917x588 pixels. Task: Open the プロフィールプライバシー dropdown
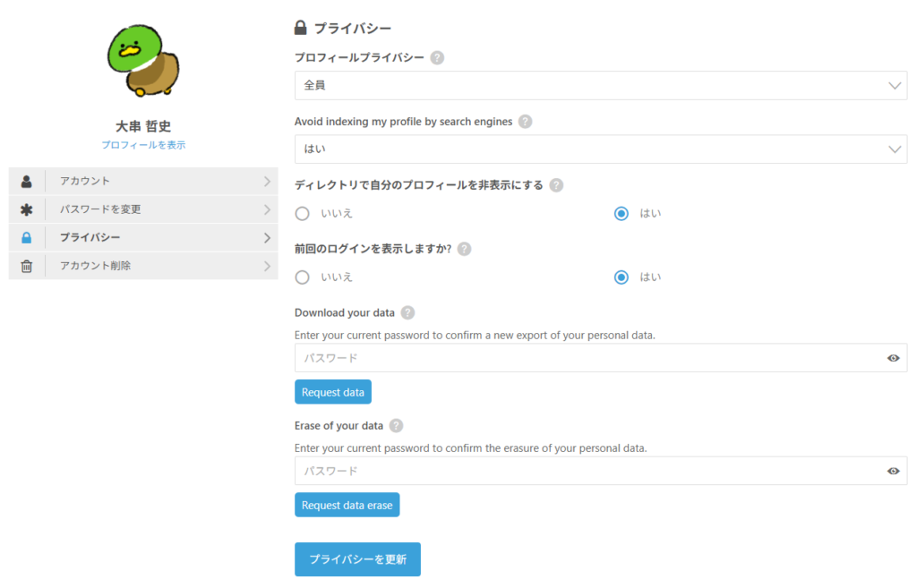(600, 86)
